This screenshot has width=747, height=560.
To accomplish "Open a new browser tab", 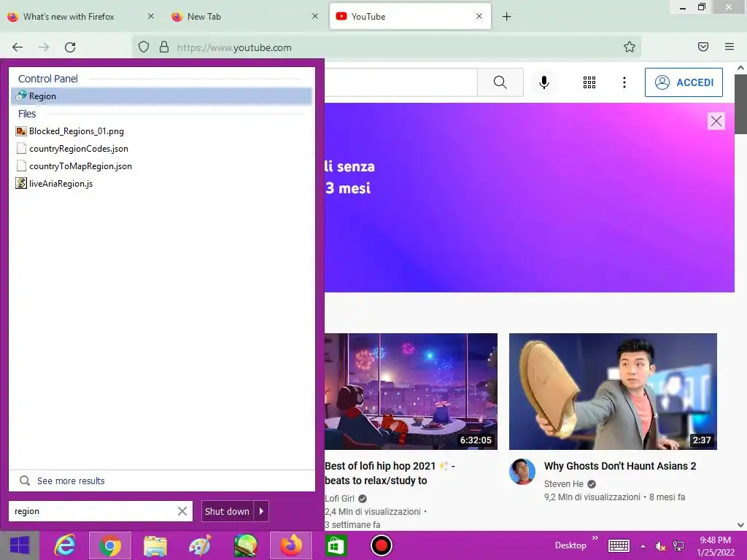I will (507, 17).
